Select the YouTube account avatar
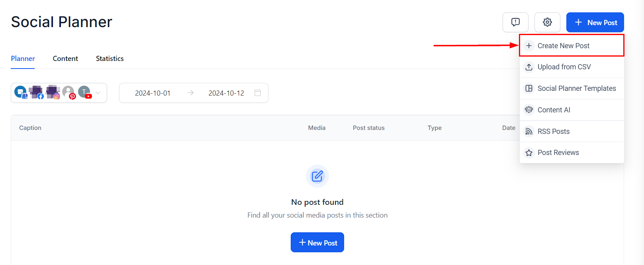 pyautogui.click(x=84, y=92)
